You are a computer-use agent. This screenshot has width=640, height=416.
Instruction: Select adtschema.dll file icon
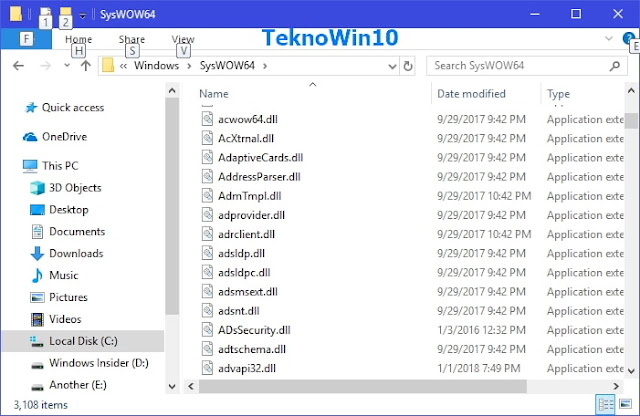point(207,349)
